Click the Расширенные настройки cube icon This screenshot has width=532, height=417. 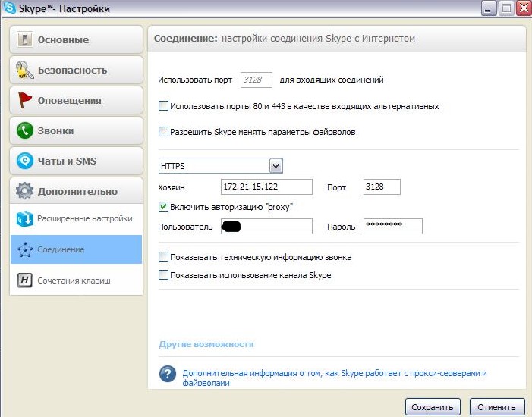(24, 219)
